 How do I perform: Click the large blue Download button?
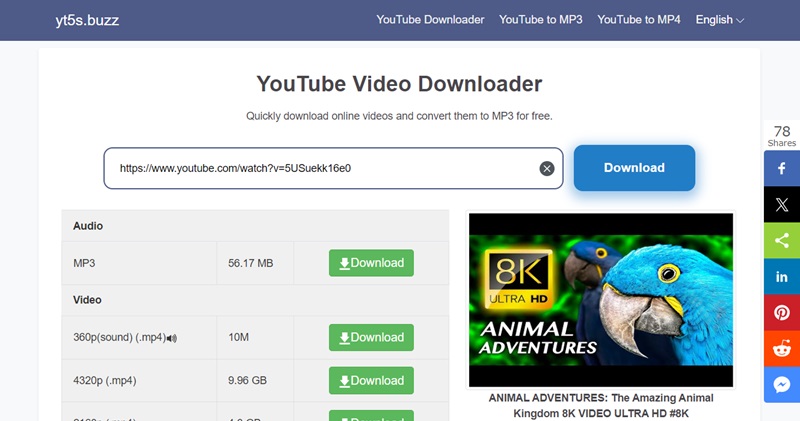tap(634, 168)
